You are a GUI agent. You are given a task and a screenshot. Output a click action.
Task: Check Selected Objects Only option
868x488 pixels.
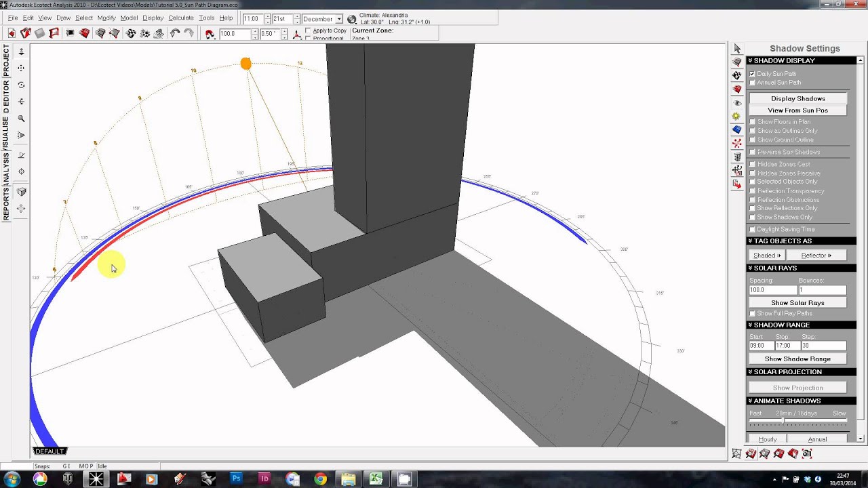752,182
